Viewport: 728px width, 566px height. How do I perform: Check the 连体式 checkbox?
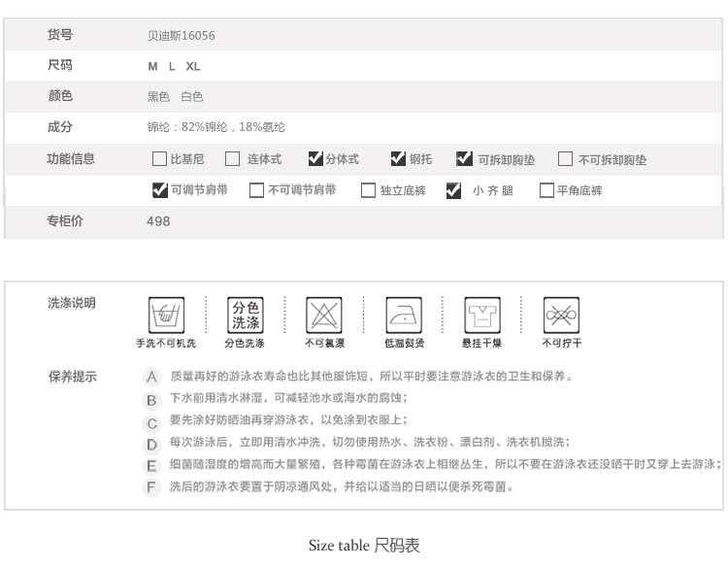click(x=232, y=159)
